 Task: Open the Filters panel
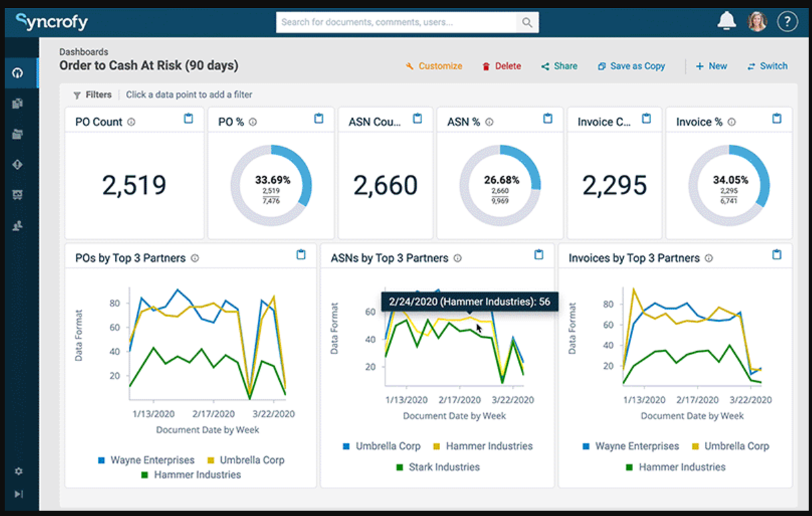[x=92, y=94]
